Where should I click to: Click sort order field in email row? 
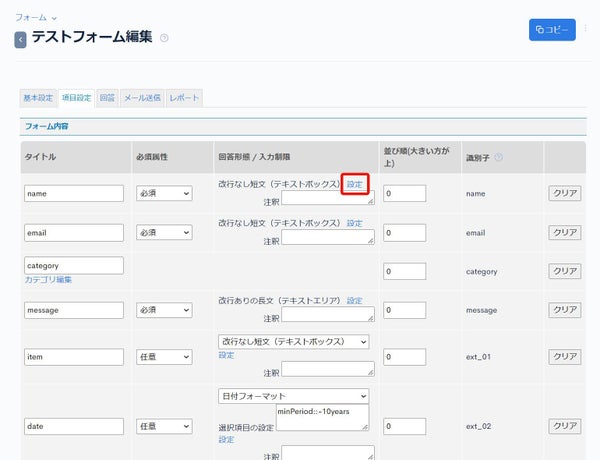pyautogui.click(x=404, y=233)
